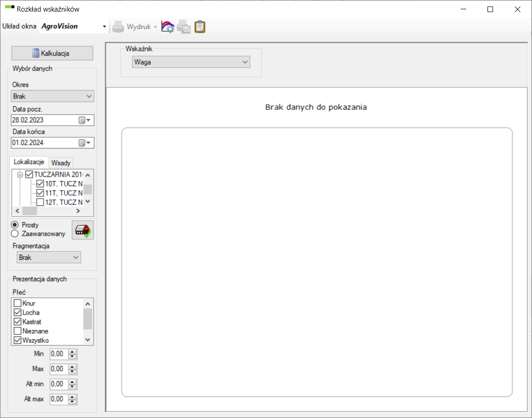Check the Nieznane gender checkbox

click(x=18, y=331)
